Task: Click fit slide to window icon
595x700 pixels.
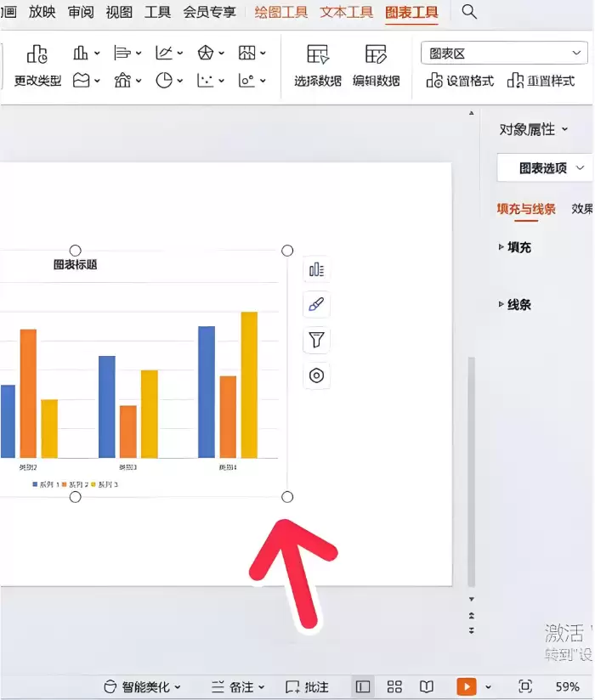Action: (525, 686)
